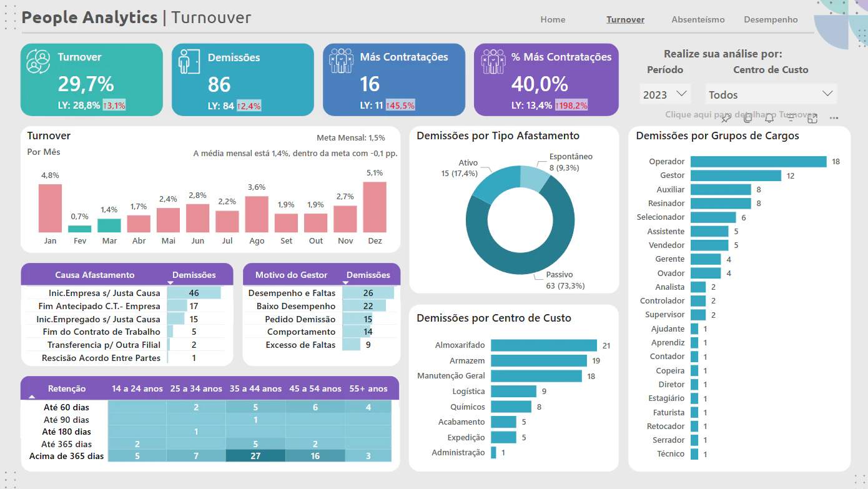Click the Turnover 29,7% KPI card value
This screenshot has width=868, height=489.
pyautogui.click(x=86, y=84)
